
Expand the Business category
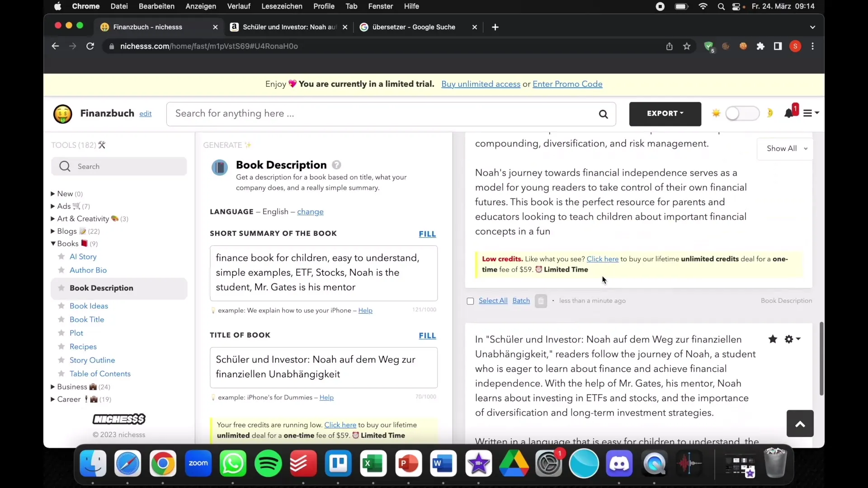[x=53, y=387]
